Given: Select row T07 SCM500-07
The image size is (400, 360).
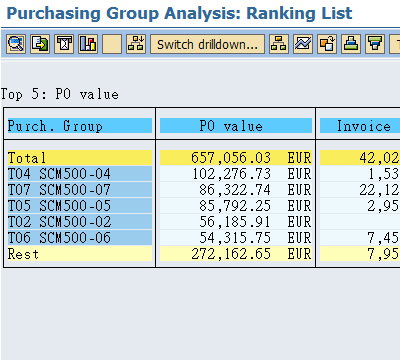Looking at the screenshot, I should 80,190.
